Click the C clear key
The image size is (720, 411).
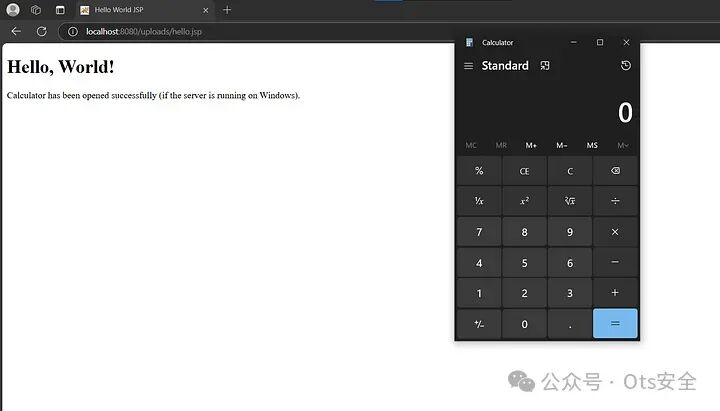(x=570, y=171)
